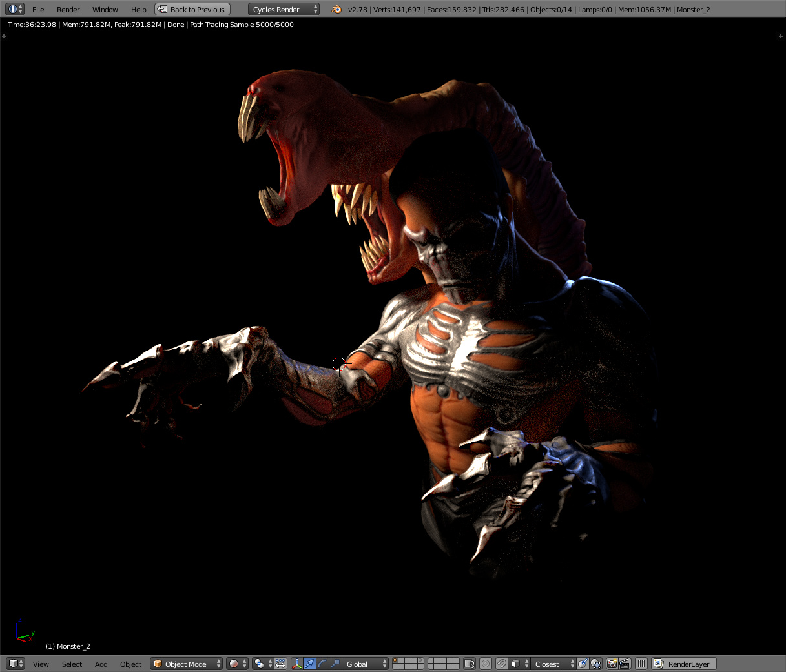This screenshot has height=672, width=786.
Task: Open the Object Mode dropdown
Action: coord(187,664)
